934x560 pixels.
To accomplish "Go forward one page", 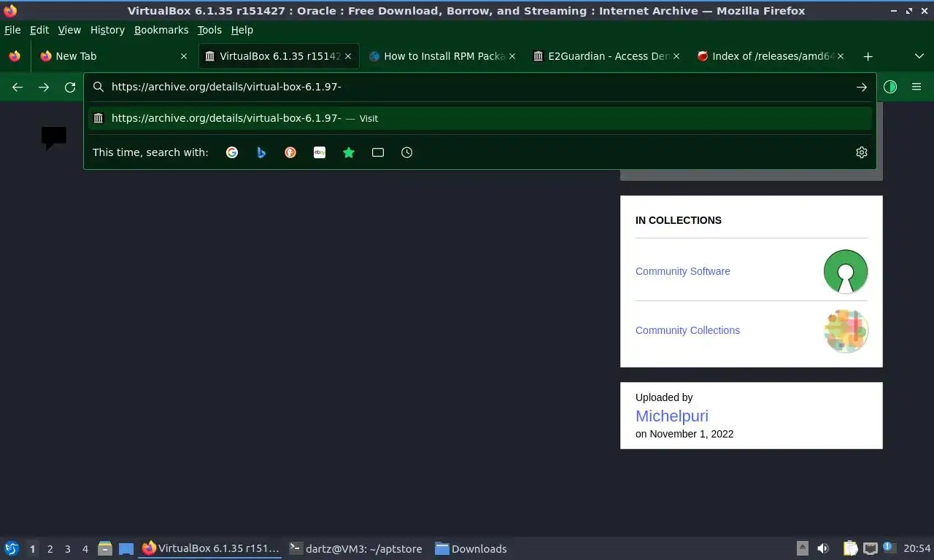I will coord(44,87).
